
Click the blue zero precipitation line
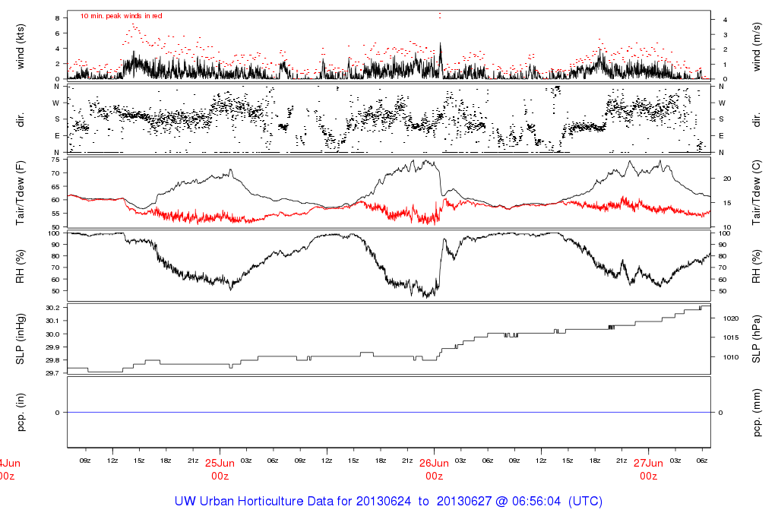click(x=389, y=413)
